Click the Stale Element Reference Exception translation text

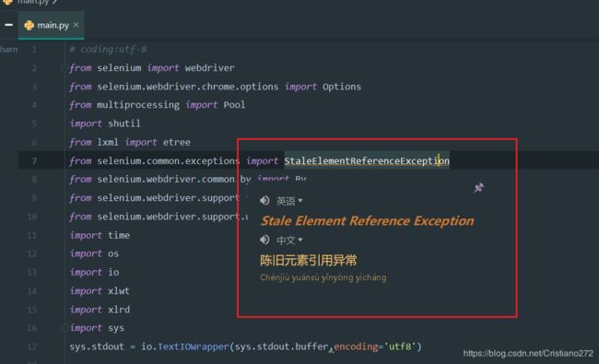tap(367, 221)
